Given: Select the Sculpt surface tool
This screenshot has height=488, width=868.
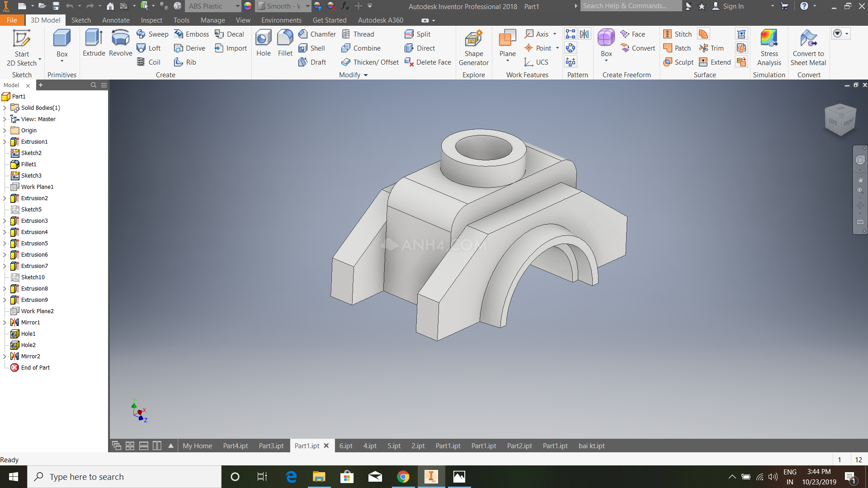Looking at the screenshot, I should point(678,62).
